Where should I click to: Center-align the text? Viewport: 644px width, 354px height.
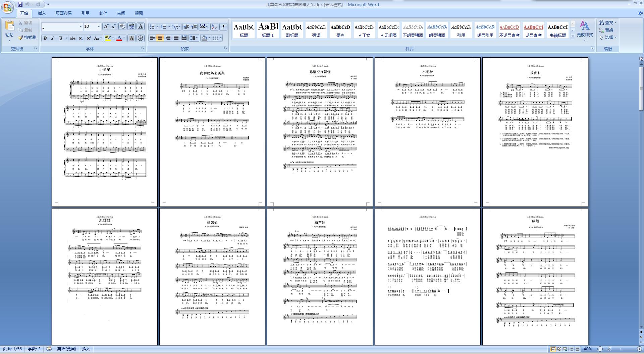click(x=160, y=38)
